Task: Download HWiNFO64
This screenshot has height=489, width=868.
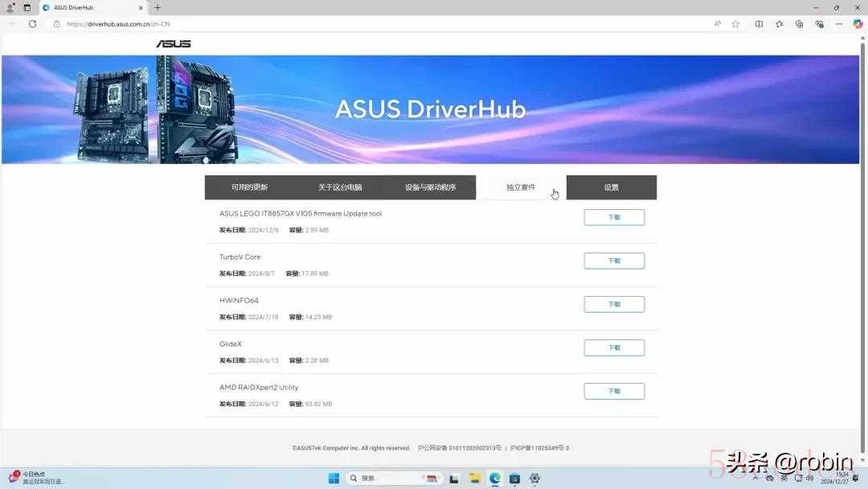Action: (614, 304)
